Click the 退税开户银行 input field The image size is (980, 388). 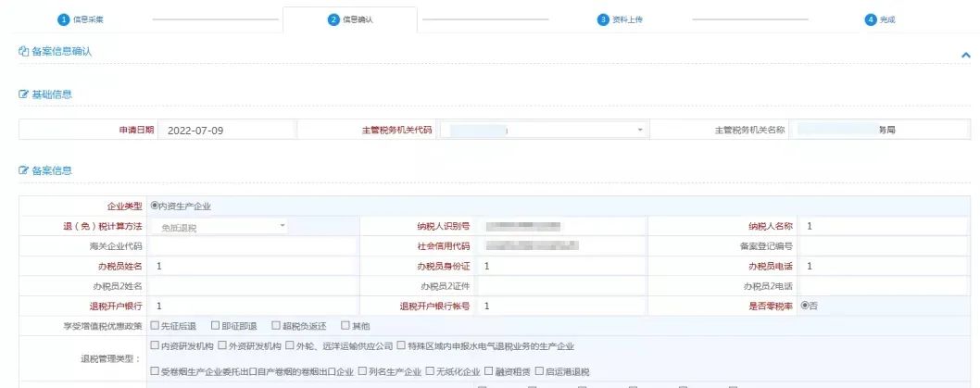coord(253,306)
